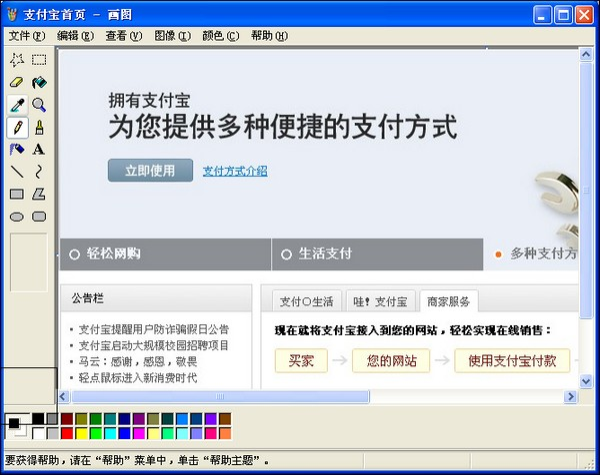
Task: Choose the Fill With Color bucket
Action: [x=39, y=82]
